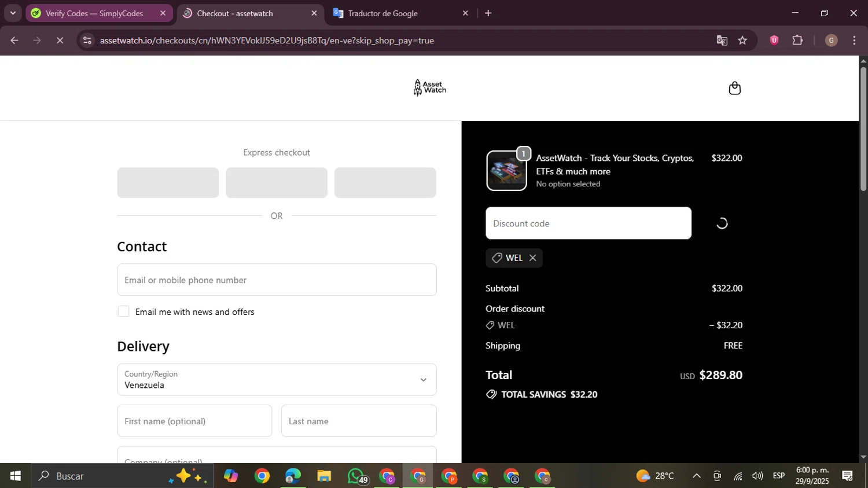Image resolution: width=868 pixels, height=488 pixels.
Task: Remove the WEL discount code tag
Action: point(532,258)
